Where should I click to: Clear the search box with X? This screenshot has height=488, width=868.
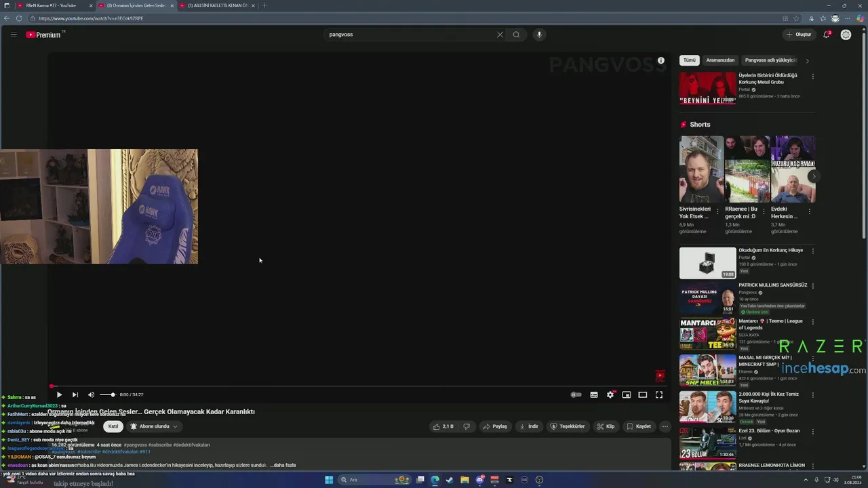coord(500,35)
